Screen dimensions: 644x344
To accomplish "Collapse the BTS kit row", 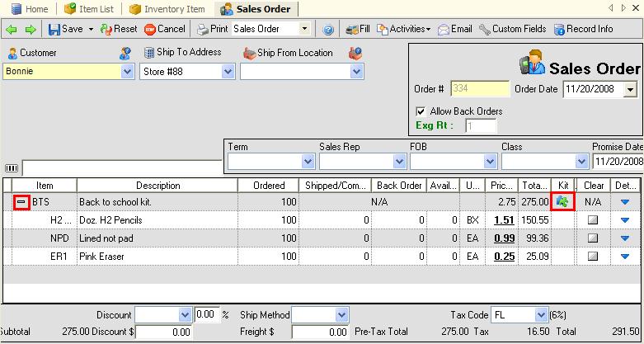I will tap(22, 201).
